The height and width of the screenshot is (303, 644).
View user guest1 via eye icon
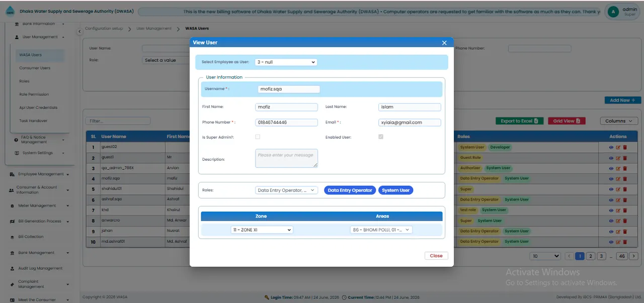pos(611,158)
